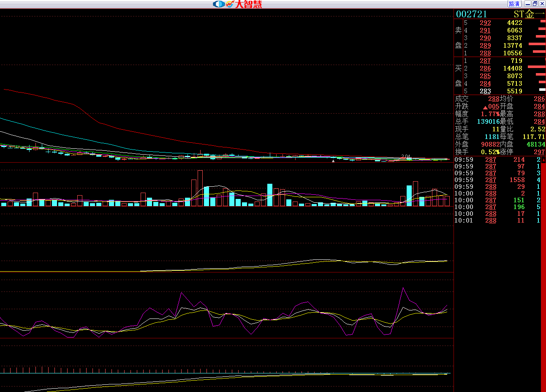
Task: Click the red up-triangle next to 升跌
Action: tap(485, 107)
